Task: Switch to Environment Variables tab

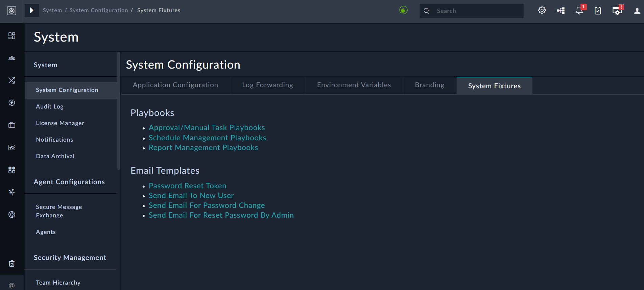Action: pyautogui.click(x=354, y=85)
